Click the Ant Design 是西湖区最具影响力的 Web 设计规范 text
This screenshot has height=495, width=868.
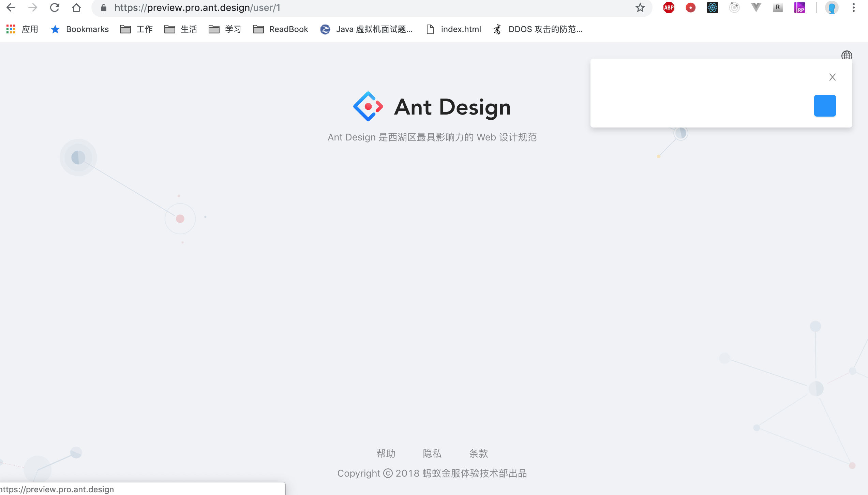[x=432, y=137]
